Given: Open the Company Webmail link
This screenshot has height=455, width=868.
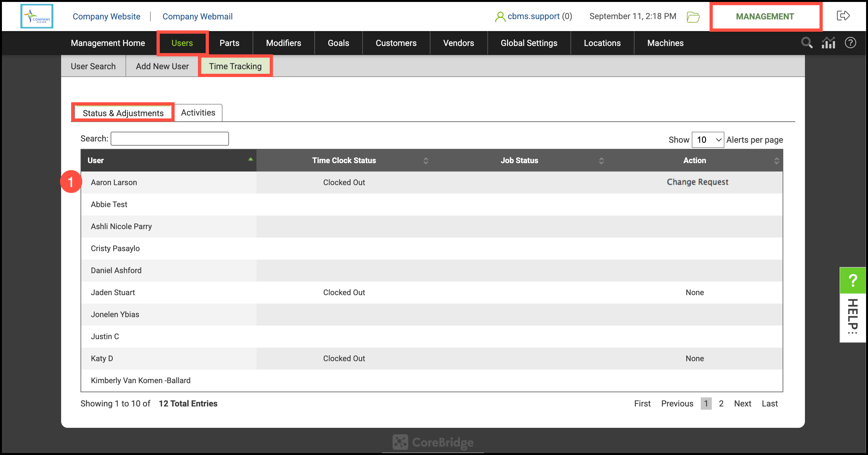Looking at the screenshot, I should (198, 17).
